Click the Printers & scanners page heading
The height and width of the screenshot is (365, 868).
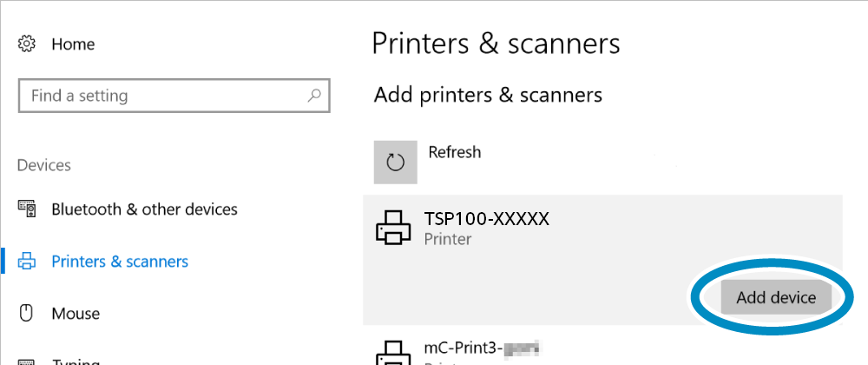tap(496, 43)
